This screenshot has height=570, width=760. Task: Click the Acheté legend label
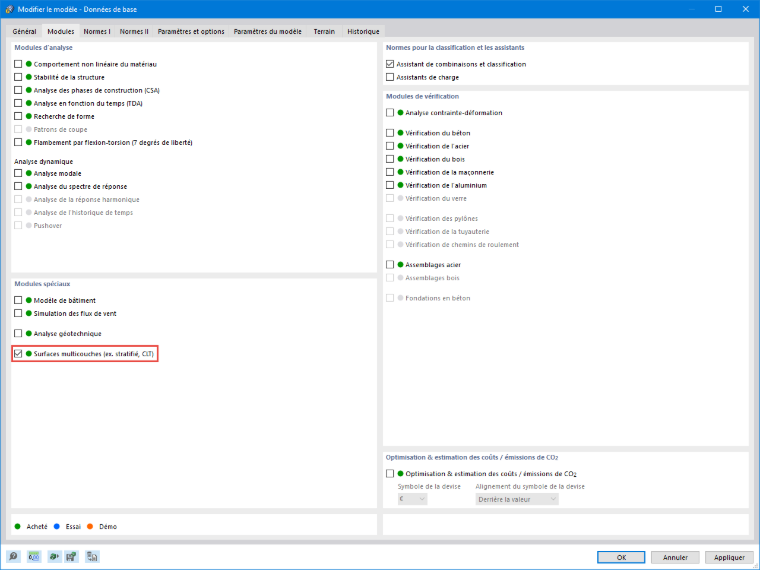(x=37, y=526)
